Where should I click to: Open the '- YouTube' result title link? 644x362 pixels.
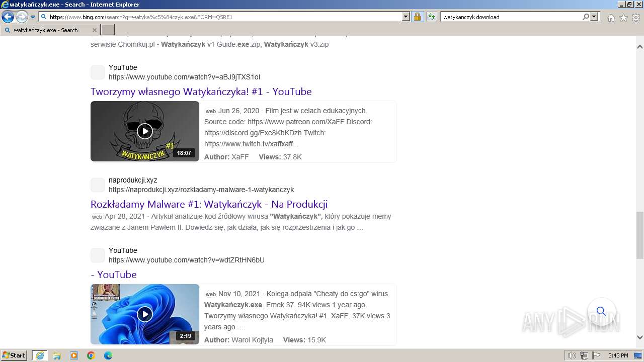tap(114, 275)
